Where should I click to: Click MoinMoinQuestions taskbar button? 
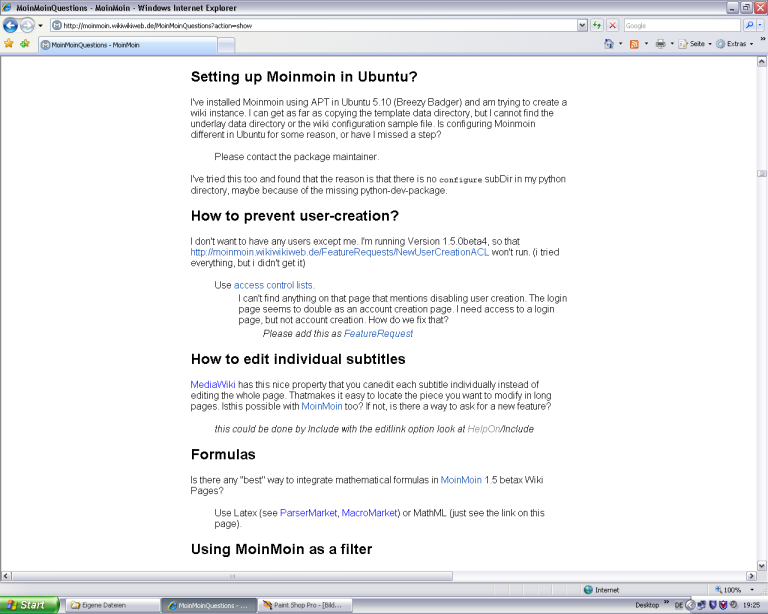tap(209, 605)
